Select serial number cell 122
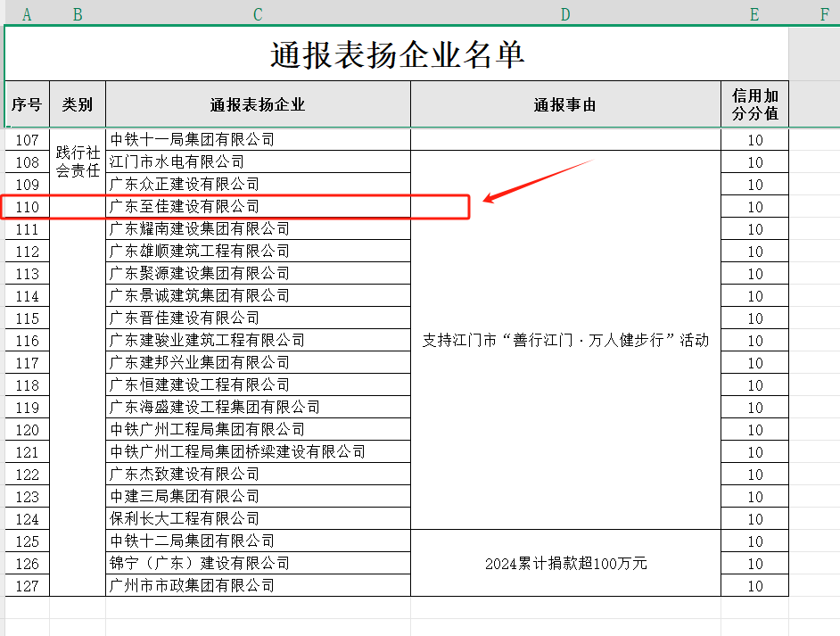The width and height of the screenshot is (840, 636). click(x=27, y=475)
